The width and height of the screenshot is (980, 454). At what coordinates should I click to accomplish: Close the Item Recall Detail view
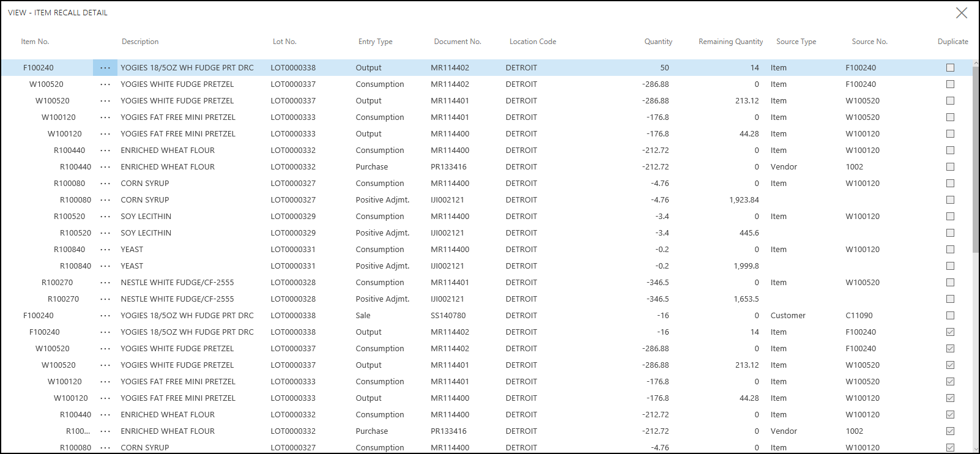click(x=962, y=13)
